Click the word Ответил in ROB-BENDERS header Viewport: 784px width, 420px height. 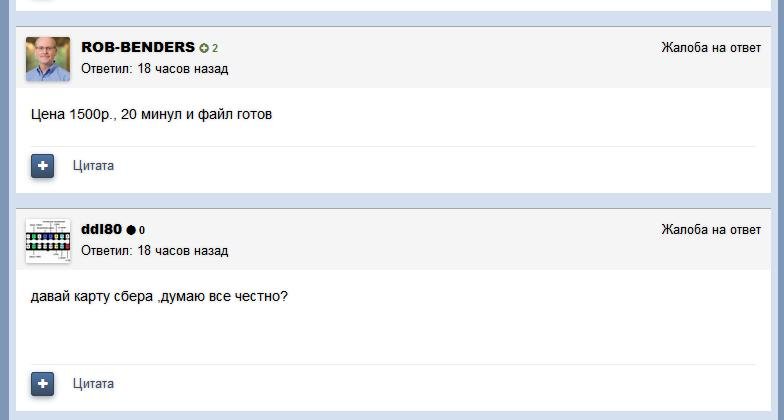[x=107, y=68]
